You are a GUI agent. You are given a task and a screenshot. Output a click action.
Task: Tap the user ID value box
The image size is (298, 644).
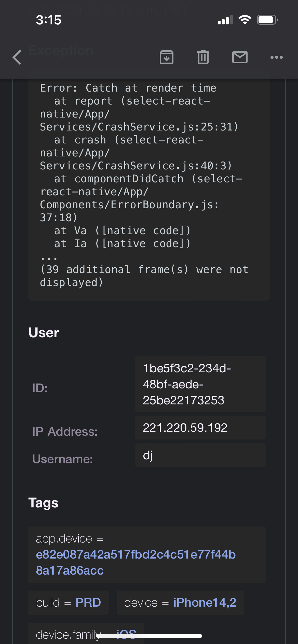tap(200, 384)
